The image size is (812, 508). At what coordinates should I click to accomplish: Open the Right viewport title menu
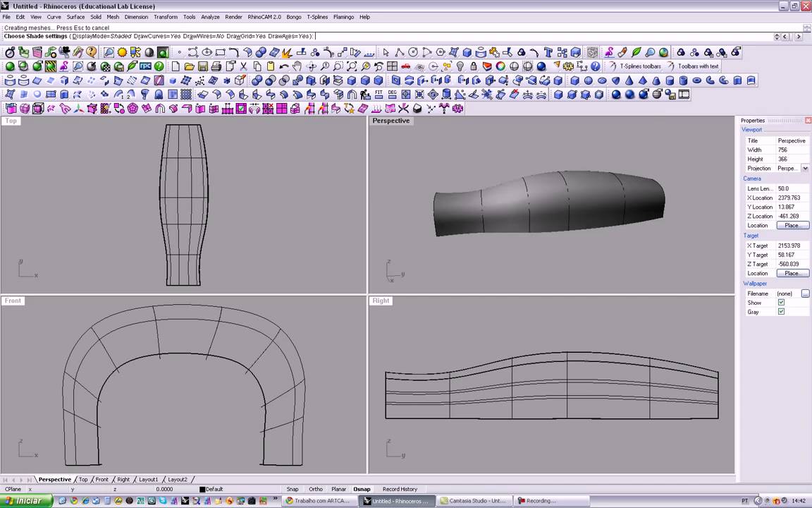coord(381,301)
